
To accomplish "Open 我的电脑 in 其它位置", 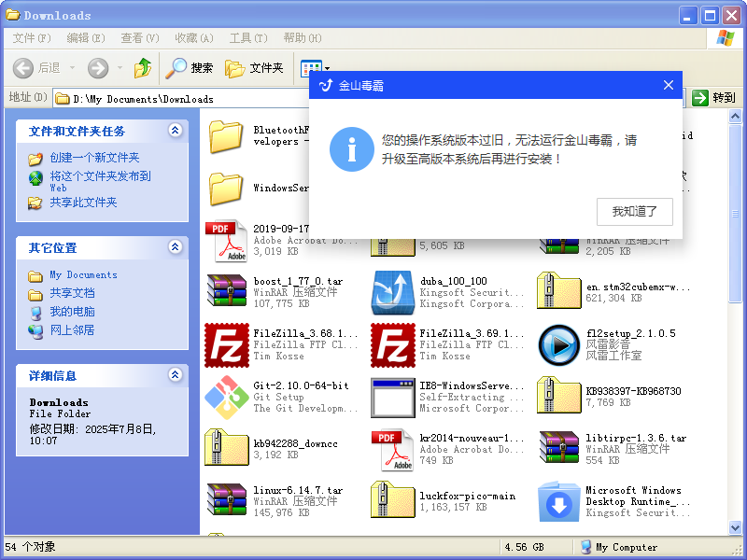I will click(72, 312).
